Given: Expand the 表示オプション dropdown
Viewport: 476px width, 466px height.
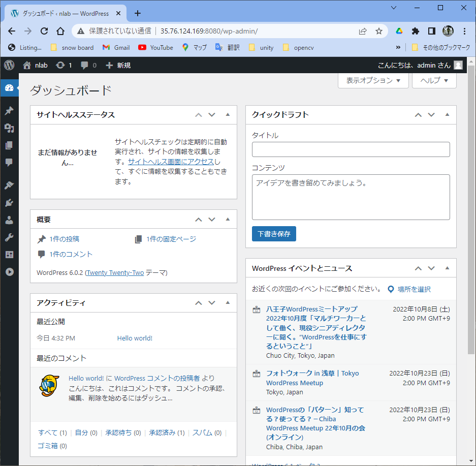Looking at the screenshot, I should 373,80.
